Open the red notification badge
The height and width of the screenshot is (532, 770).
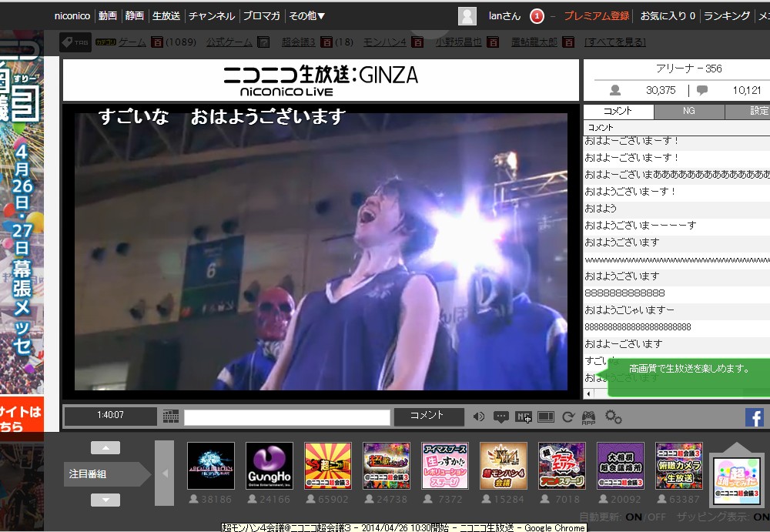point(537,16)
